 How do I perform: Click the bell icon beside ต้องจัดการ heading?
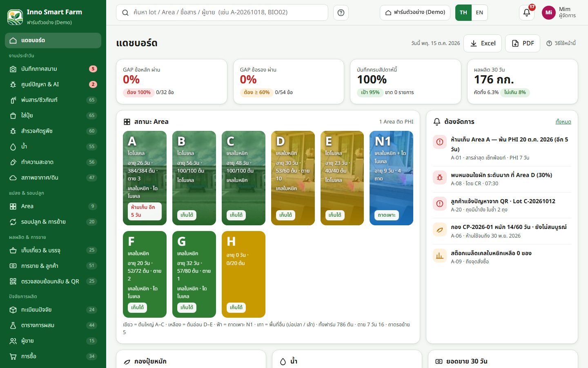[437, 122]
